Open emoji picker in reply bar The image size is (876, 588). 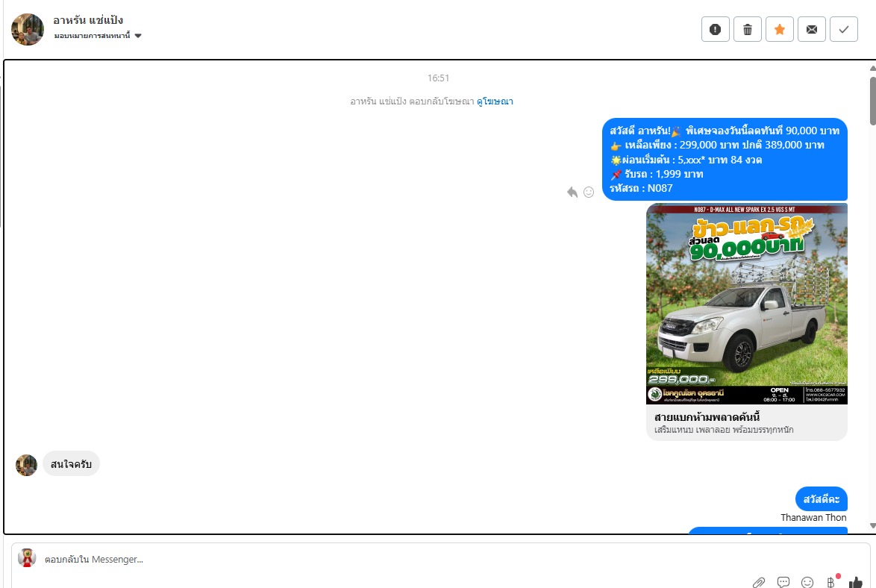pos(807,583)
